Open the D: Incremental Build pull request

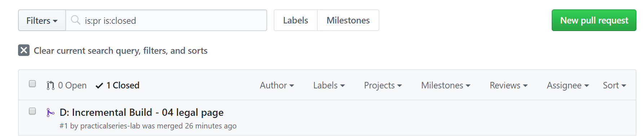point(142,113)
